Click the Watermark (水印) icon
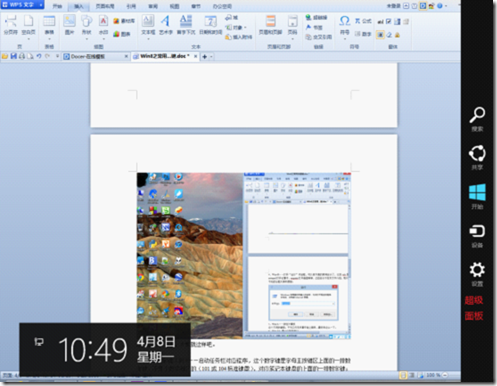497x386 pixels. (x=103, y=22)
